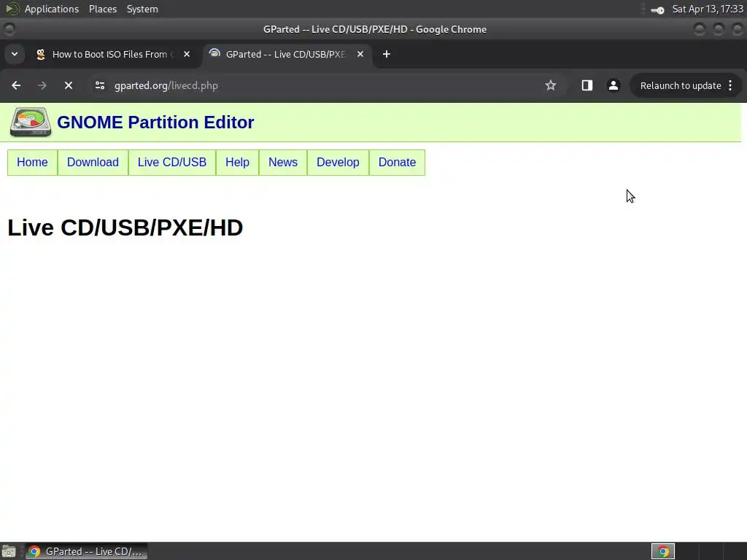Open the News page link

pyautogui.click(x=283, y=163)
